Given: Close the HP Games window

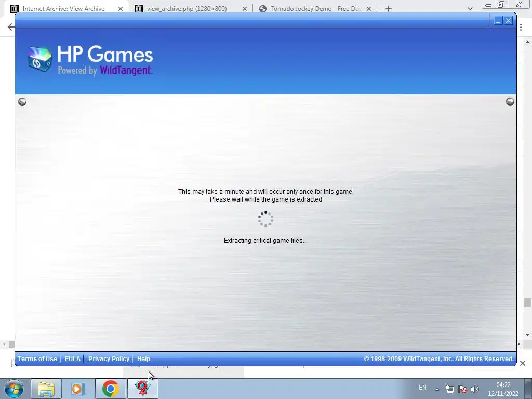Looking at the screenshot, I should tap(508, 21).
